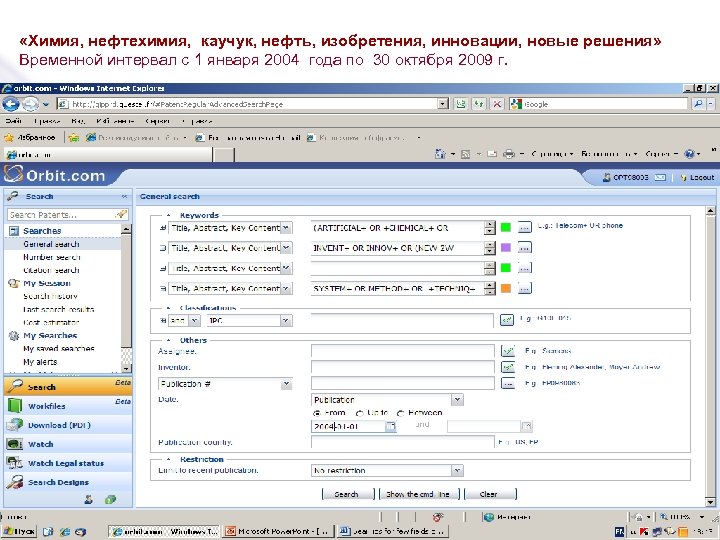Click into the Assignee input field
The image size is (720, 540).
[x=403, y=351]
